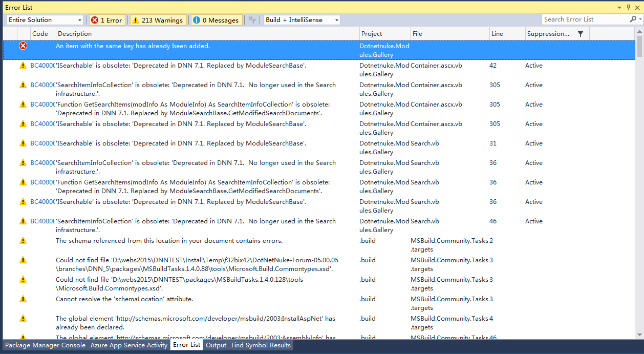Screen dimensions: 644x354
Task: Click warning icon for Search.vb line 31
Action: [23, 143]
